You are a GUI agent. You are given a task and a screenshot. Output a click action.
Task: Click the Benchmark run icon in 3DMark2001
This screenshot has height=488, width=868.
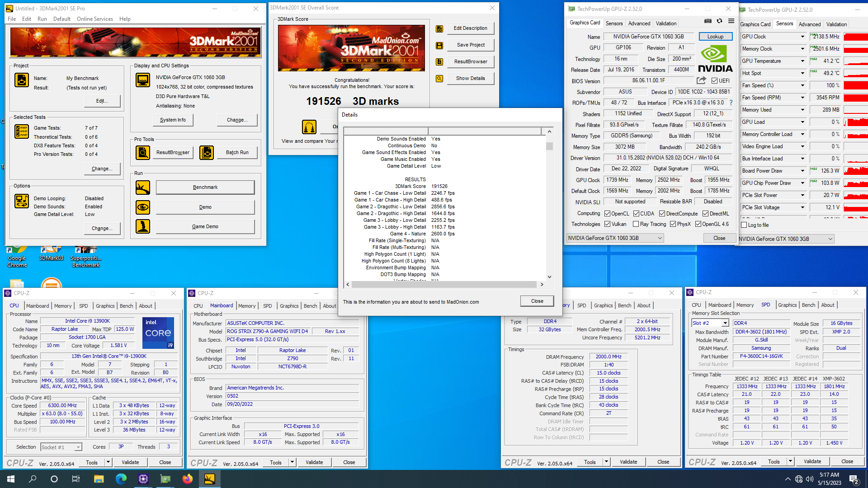point(143,188)
